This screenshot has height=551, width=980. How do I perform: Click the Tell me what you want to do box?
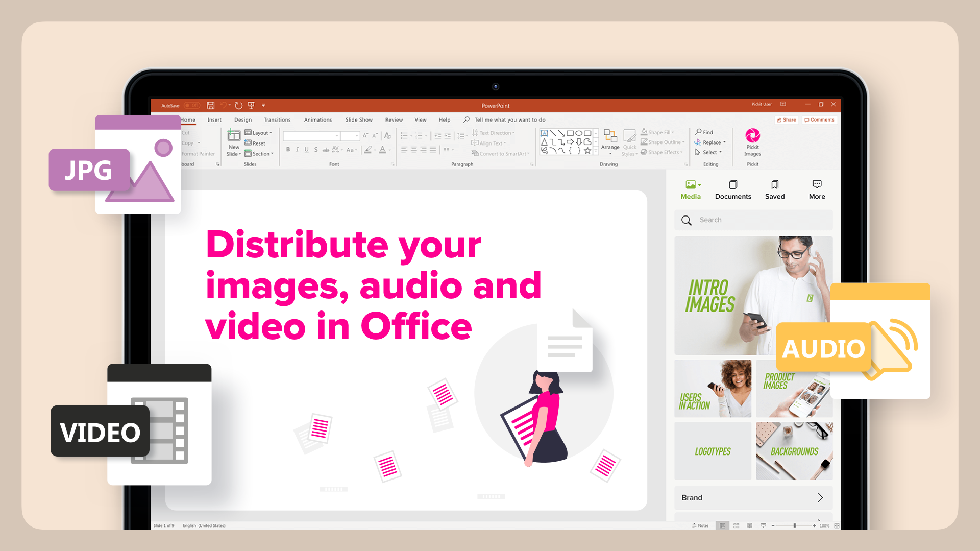[x=509, y=120]
